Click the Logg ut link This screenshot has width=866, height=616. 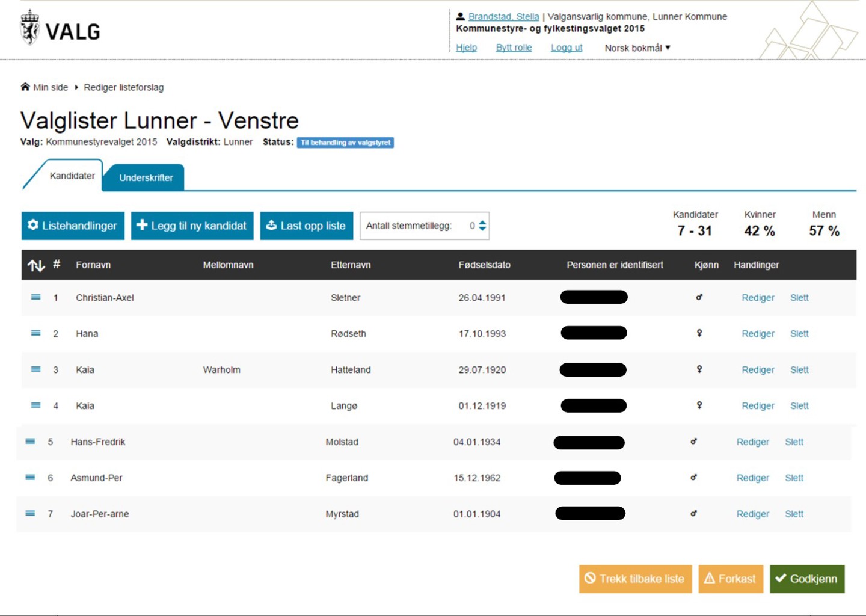567,48
